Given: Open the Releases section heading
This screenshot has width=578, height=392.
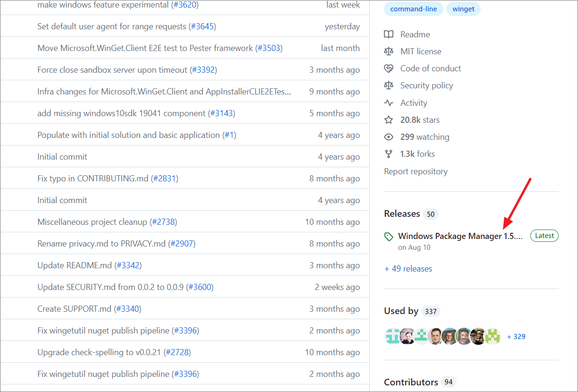Looking at the screenshot, I should click(402, 214).
